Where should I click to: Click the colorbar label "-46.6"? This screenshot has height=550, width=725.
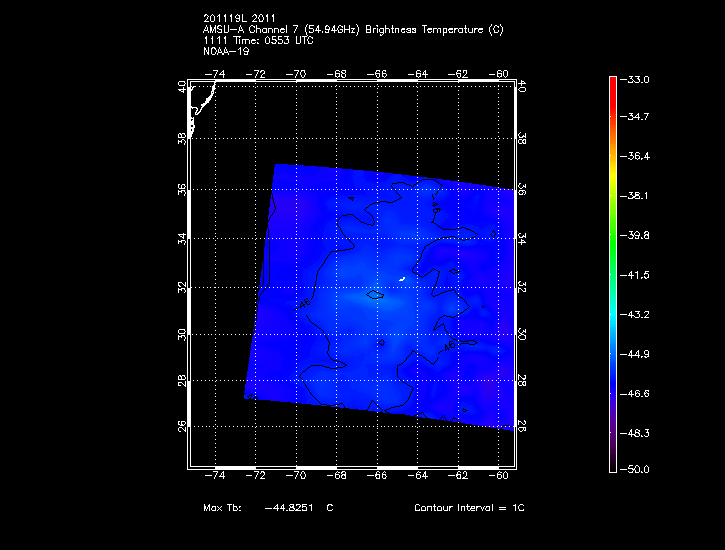pyautogui.click(x=635, y=394)
